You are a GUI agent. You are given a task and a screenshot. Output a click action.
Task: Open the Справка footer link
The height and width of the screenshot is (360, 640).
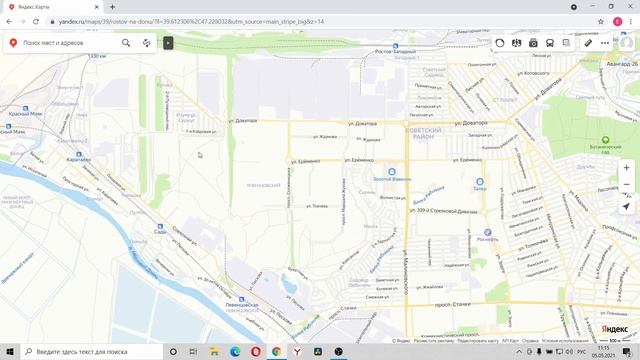[530, 340]
